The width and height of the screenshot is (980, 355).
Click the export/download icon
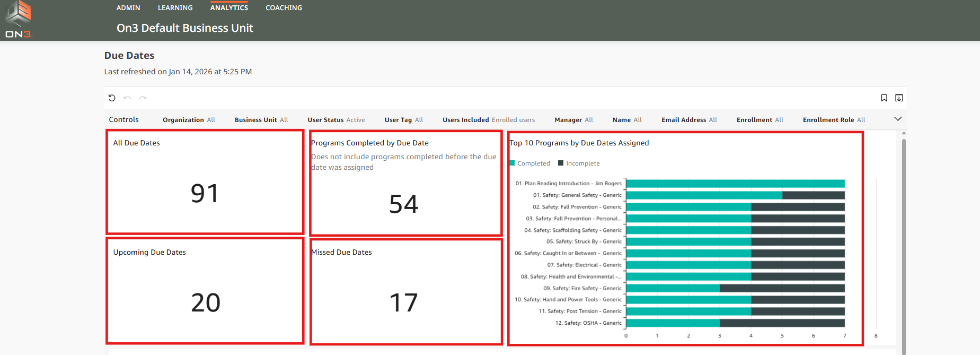tap(899, 98)
